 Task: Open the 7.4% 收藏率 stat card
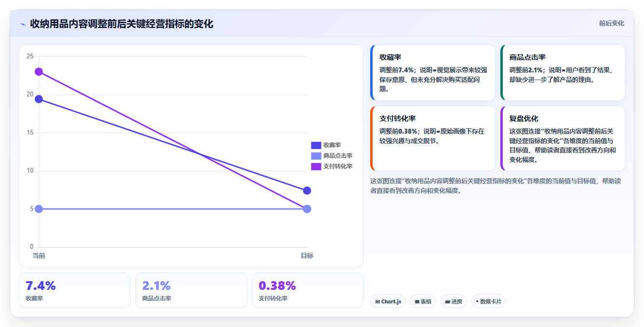(x=75, y=290)
